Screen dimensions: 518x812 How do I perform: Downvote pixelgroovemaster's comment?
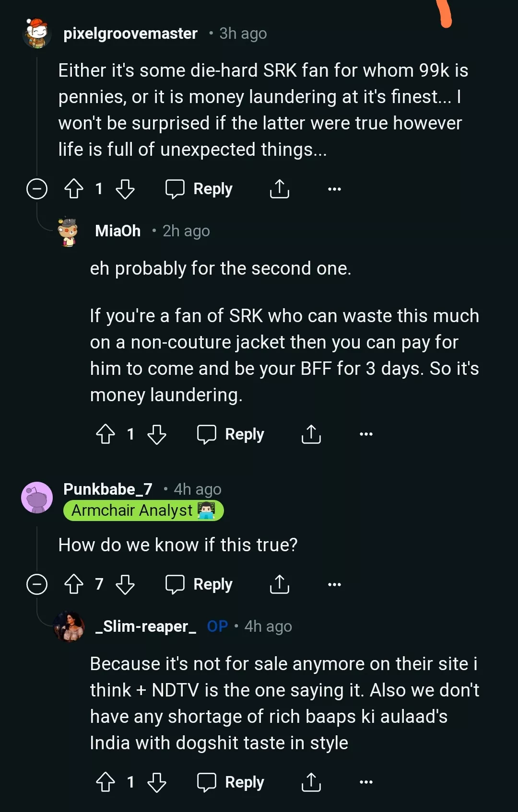tap(125, 189)
